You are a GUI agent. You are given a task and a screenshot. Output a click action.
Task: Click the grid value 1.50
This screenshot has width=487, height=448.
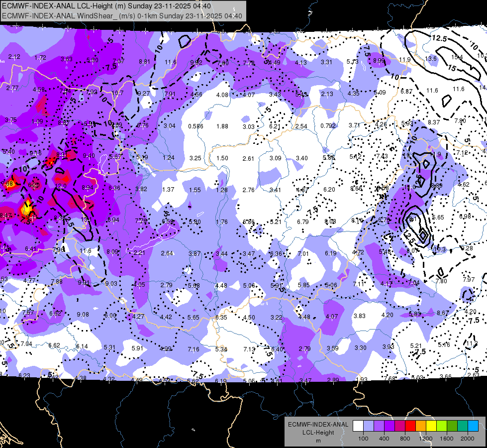click(222, 158)
